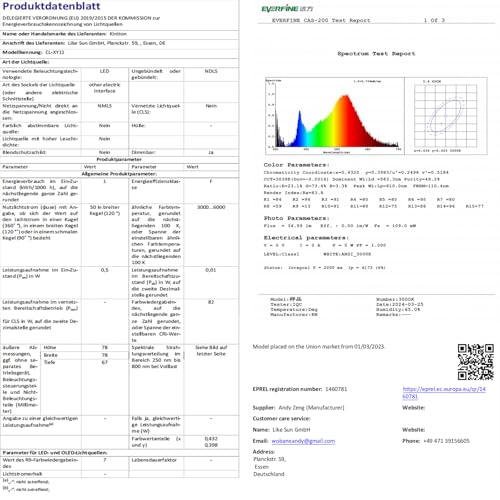The width and height of the screenshot is (500, 500).
Task: Select the Deutschland address line
Action: point(269,474)
